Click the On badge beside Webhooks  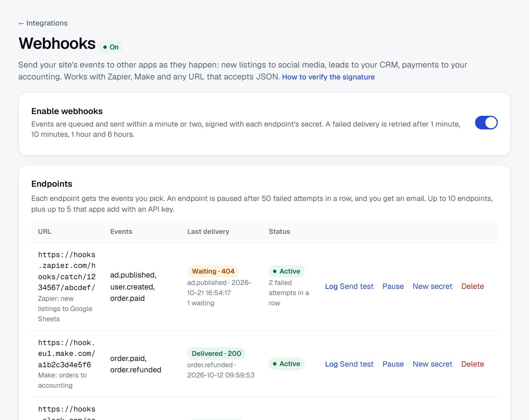pos(111,47)
